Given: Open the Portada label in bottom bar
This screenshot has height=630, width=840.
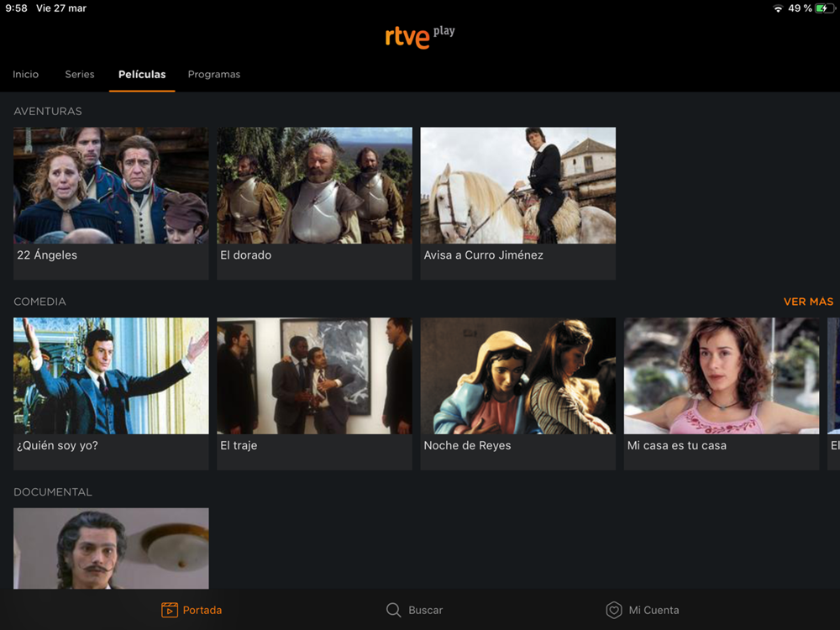Looking at the screenshot, I should tap(202, 610).
